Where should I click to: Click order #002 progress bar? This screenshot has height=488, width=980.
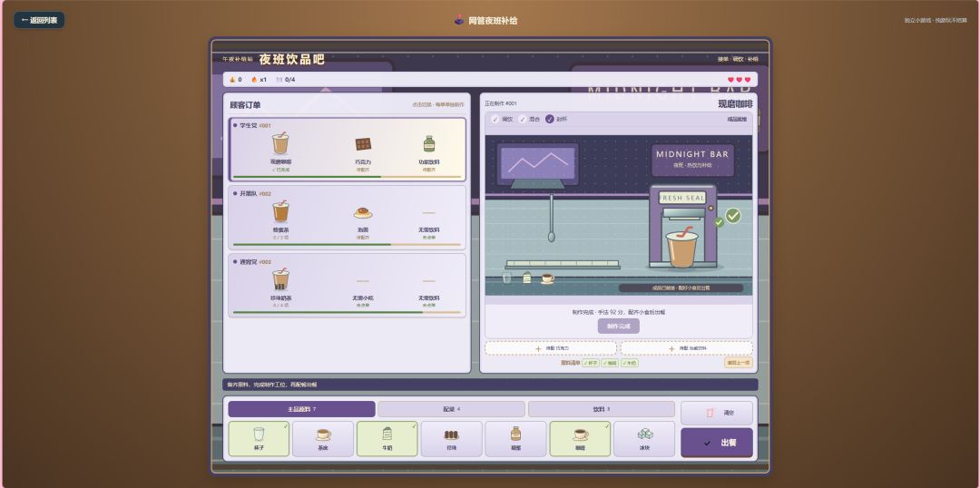point(347,244)
